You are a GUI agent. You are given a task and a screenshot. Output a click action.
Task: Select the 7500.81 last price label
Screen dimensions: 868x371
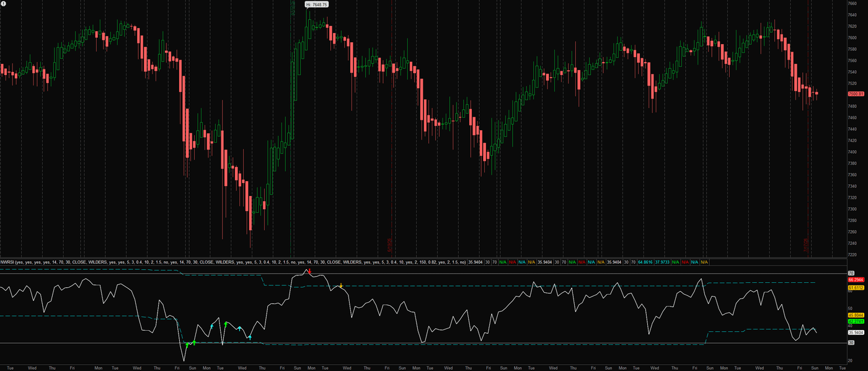pos(856,94)
